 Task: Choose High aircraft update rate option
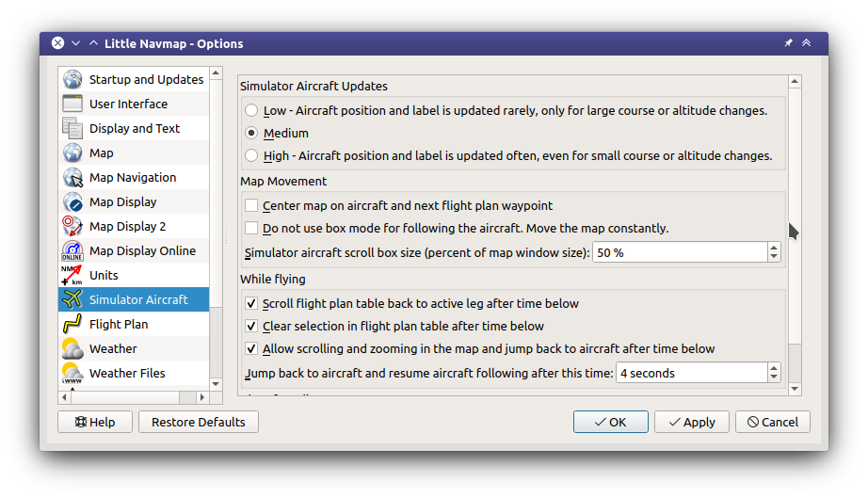coord(251,156)
